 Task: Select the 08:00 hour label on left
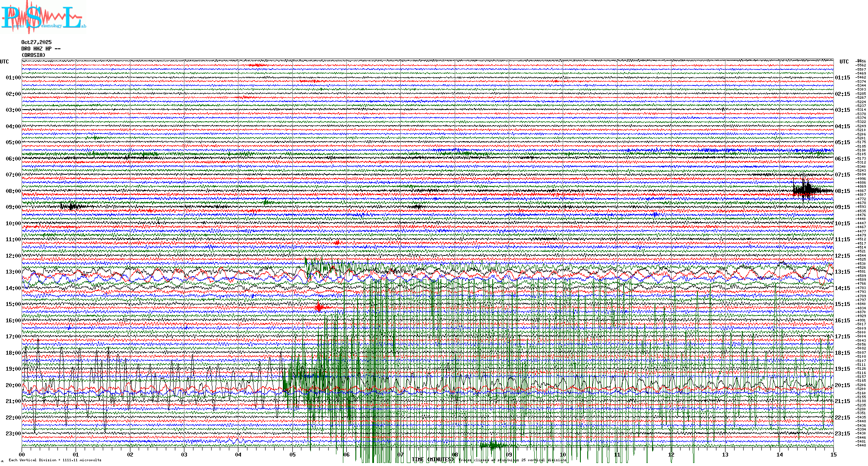tap(13, 191)
